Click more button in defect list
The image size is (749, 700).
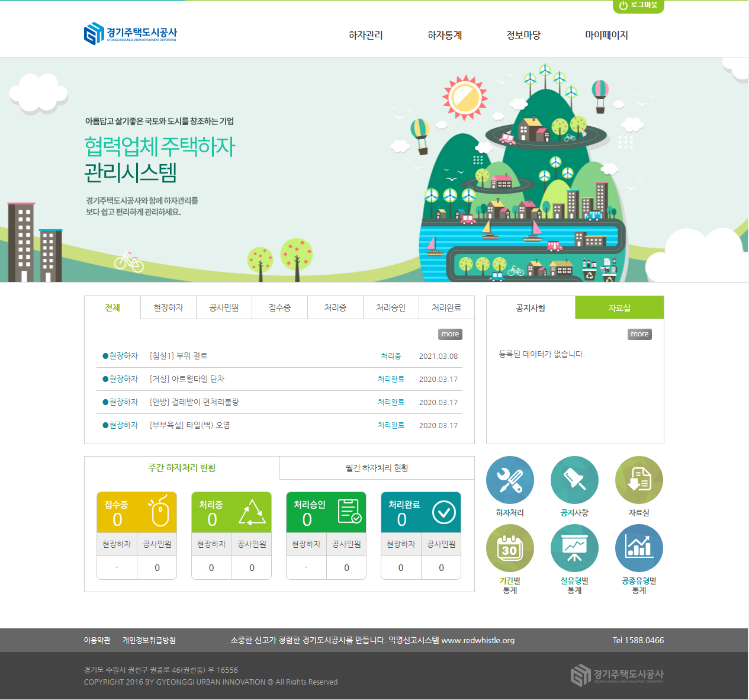[x=450, y=334]
